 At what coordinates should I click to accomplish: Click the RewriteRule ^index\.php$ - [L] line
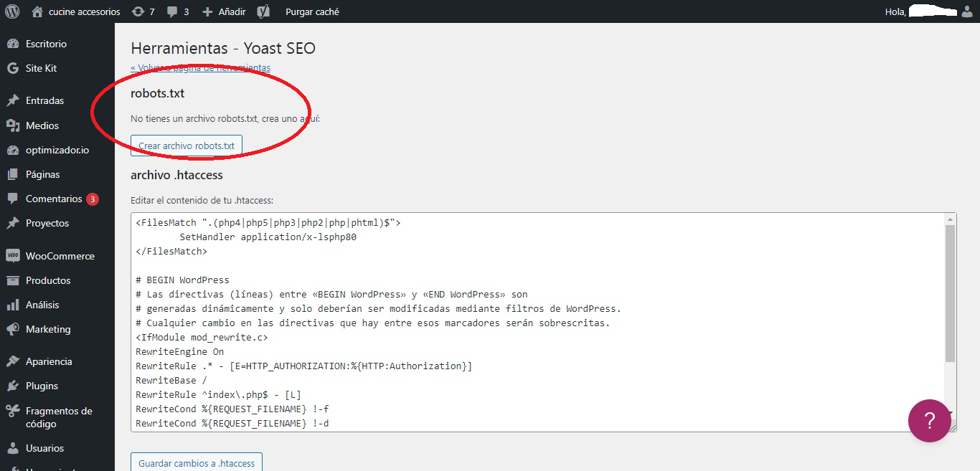click(218, 394)
